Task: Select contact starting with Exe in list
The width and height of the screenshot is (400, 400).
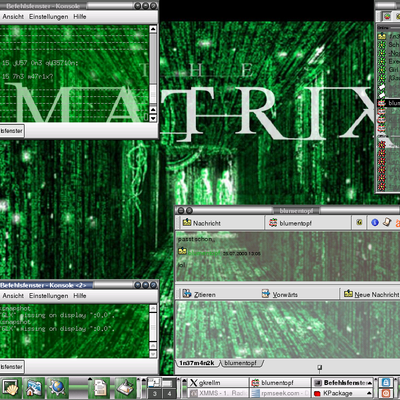Action: point(389,61)
